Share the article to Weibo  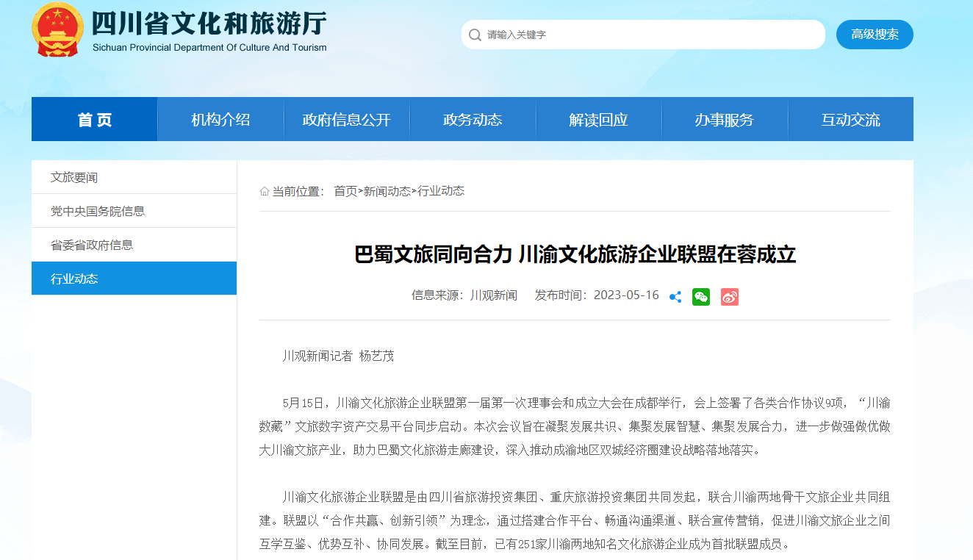coord(729,297)
